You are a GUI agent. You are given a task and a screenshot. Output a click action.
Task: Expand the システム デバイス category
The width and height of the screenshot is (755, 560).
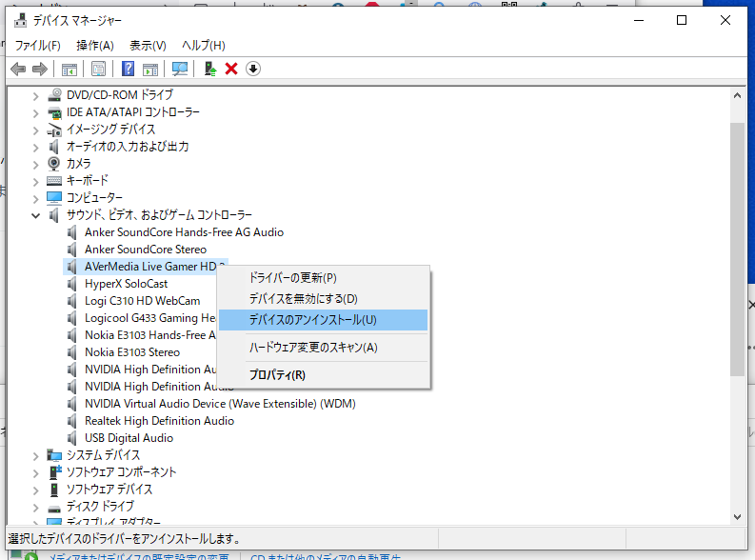tap(36, 455)
